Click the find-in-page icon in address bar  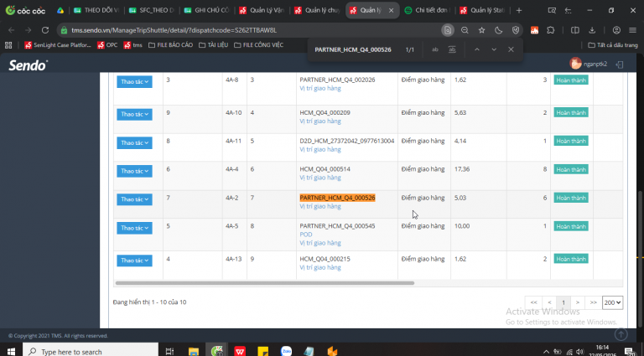(448, 30)
